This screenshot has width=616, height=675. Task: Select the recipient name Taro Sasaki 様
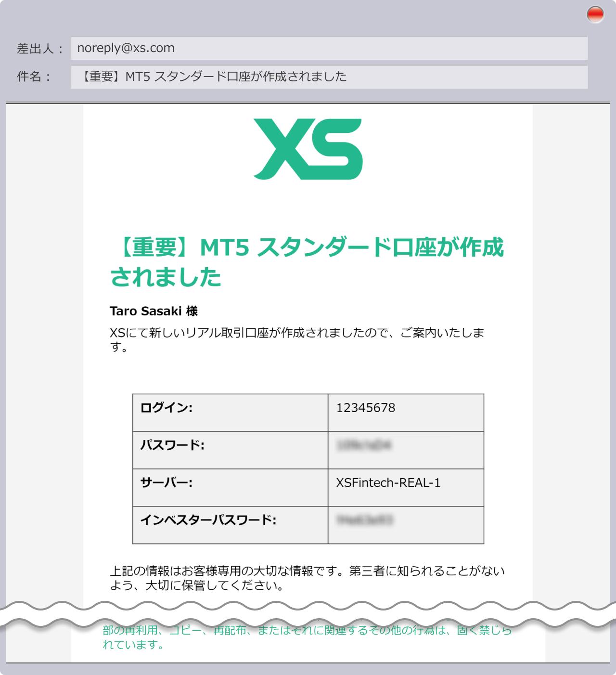154,311
